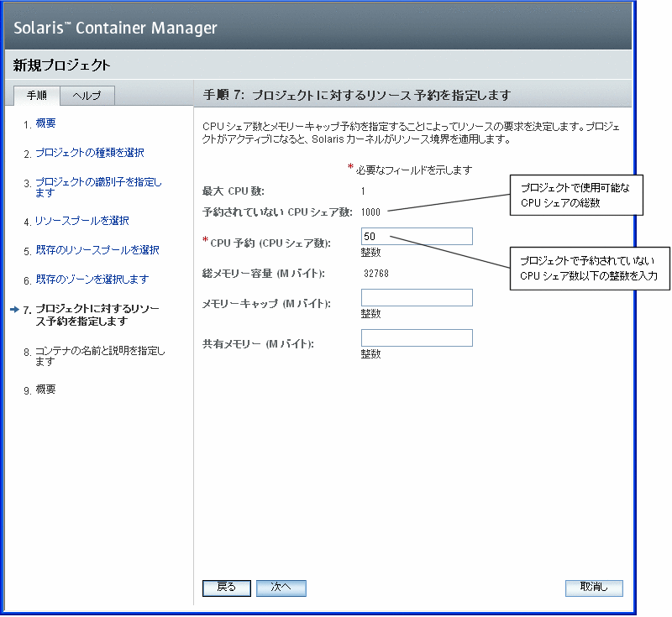This screenshot has width=672, height=617.
Task: Select current step 7 プロジェクトに対するリソース予約を指定します
Action: coord(97,315)
